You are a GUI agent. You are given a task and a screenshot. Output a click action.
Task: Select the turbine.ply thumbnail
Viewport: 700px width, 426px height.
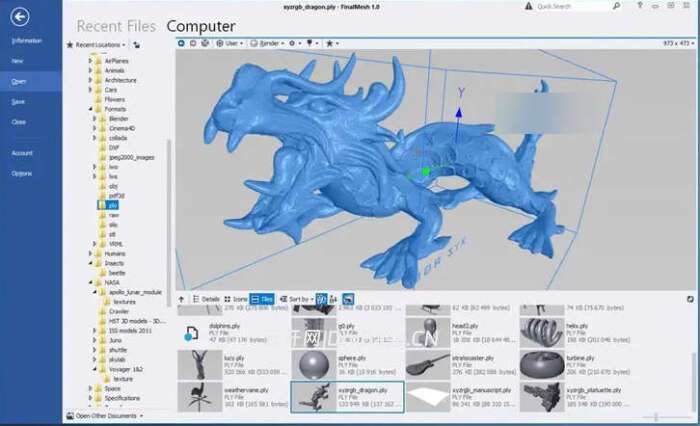click(542, 365)
